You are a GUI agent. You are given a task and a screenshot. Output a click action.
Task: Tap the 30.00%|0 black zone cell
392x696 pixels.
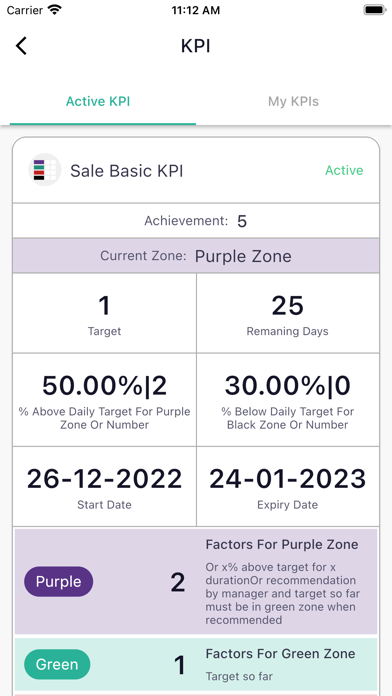tap(288, 400)
